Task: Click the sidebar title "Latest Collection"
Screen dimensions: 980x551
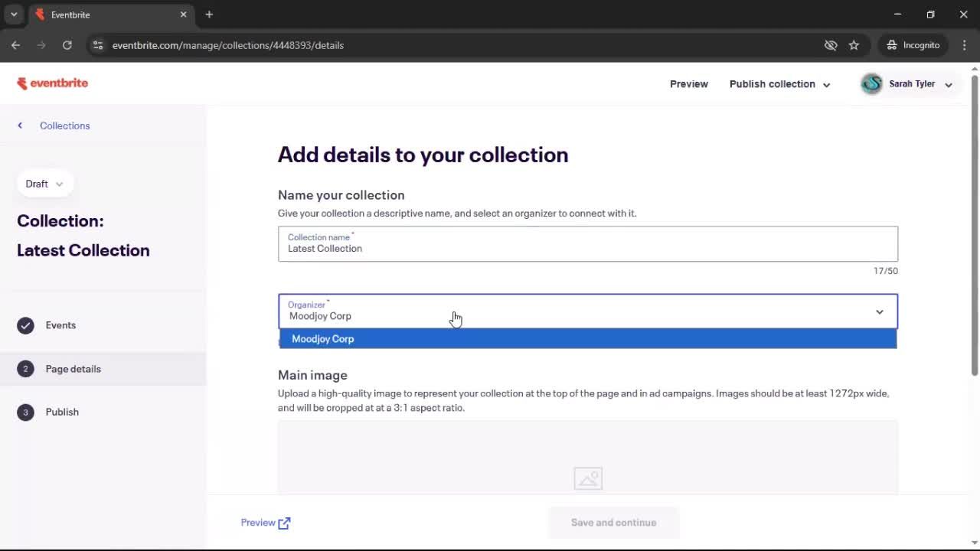Action: coord(83,250)
